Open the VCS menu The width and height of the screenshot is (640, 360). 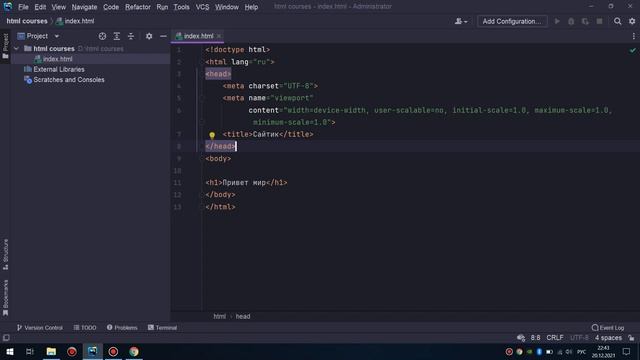202,7
